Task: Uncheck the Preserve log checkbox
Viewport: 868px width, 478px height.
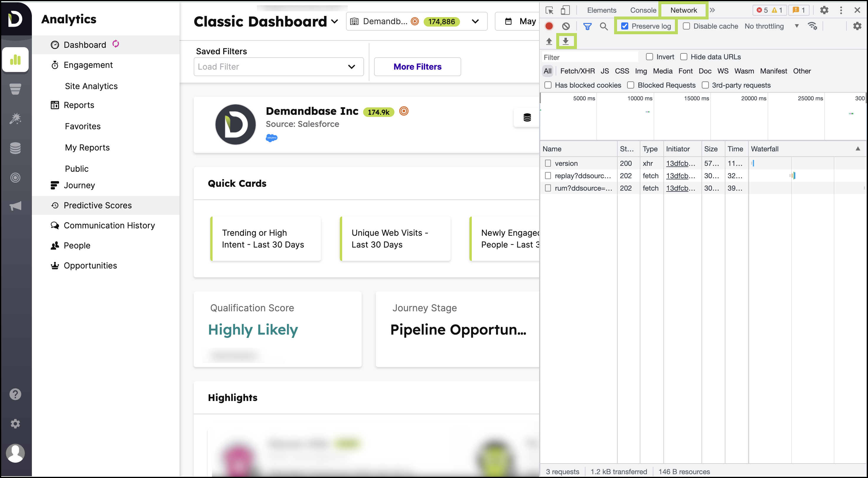Action: pyautogui.click(x=625, y=26)
